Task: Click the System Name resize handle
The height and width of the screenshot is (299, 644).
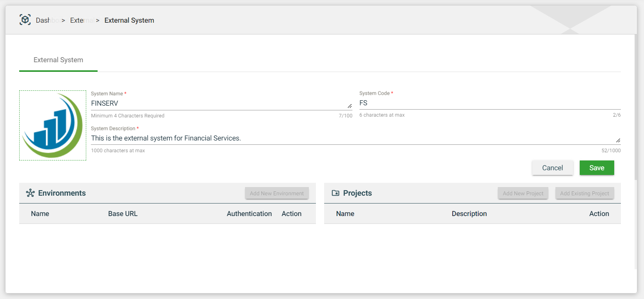Action: tap(350, 106)
